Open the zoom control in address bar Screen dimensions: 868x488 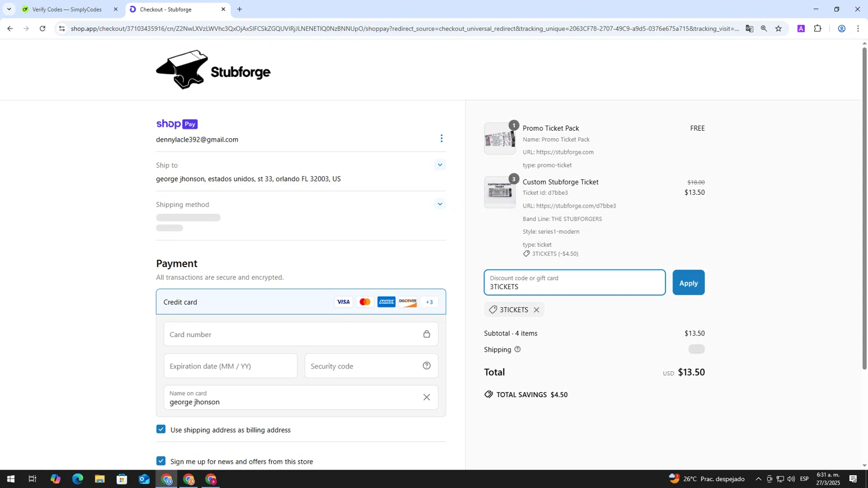pos(764,28)
